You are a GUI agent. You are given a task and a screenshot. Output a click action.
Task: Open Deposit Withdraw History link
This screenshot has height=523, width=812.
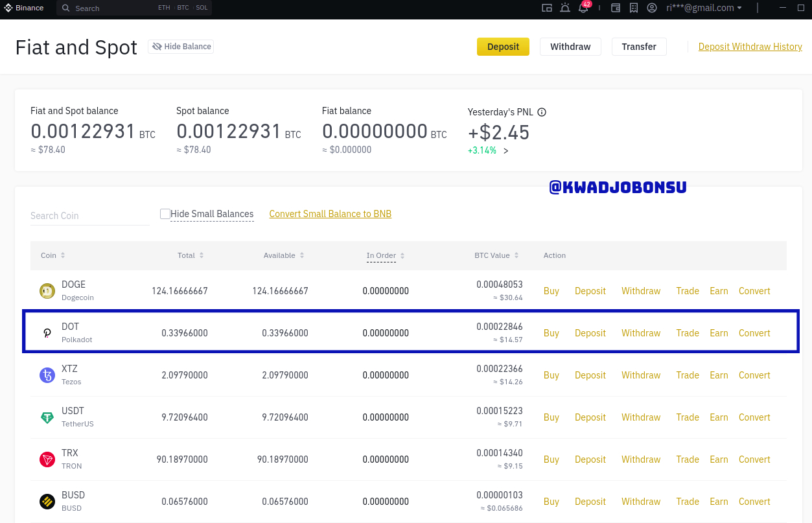coord(750,47)
